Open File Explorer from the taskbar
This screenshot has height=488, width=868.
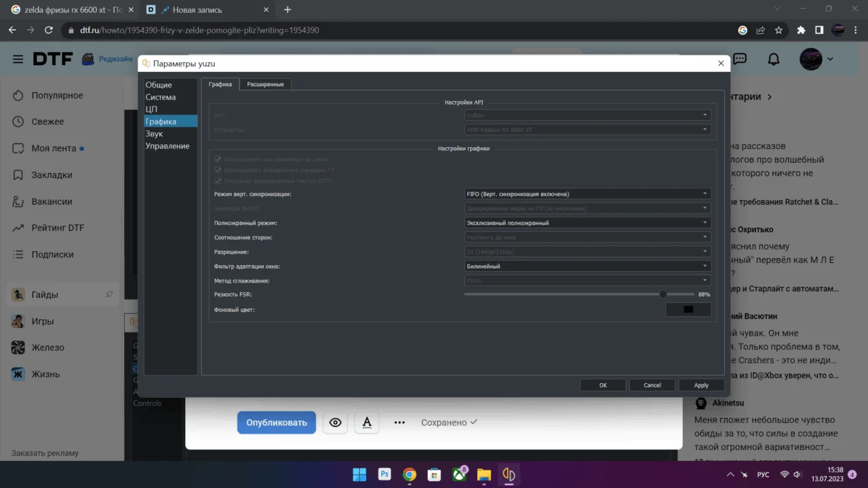pos(484,474)
